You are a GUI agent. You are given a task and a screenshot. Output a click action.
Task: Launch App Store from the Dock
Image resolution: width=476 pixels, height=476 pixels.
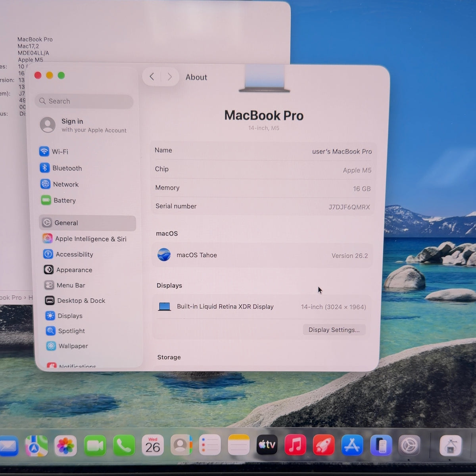(x=352, y=445)
